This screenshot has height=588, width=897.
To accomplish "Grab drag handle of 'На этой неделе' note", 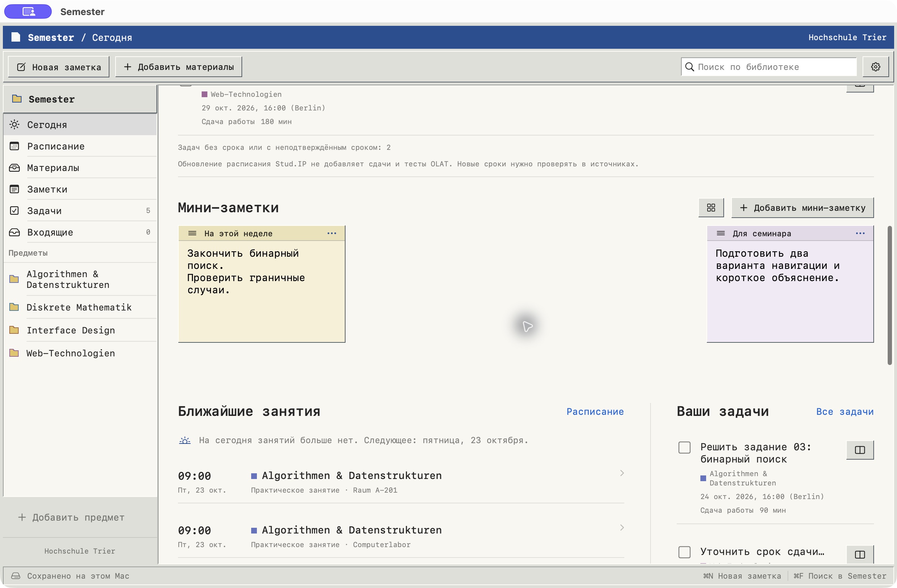I will 192,233.
